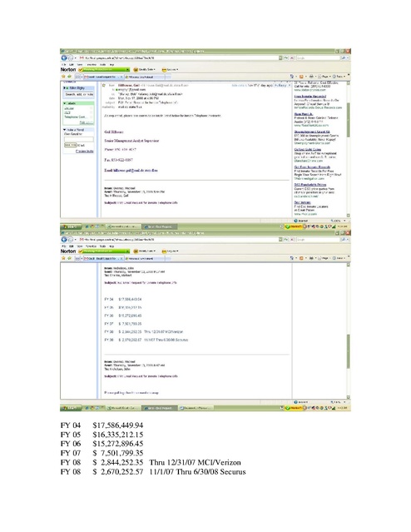Open Print icon on upper command bar

(x=311, y=77)
